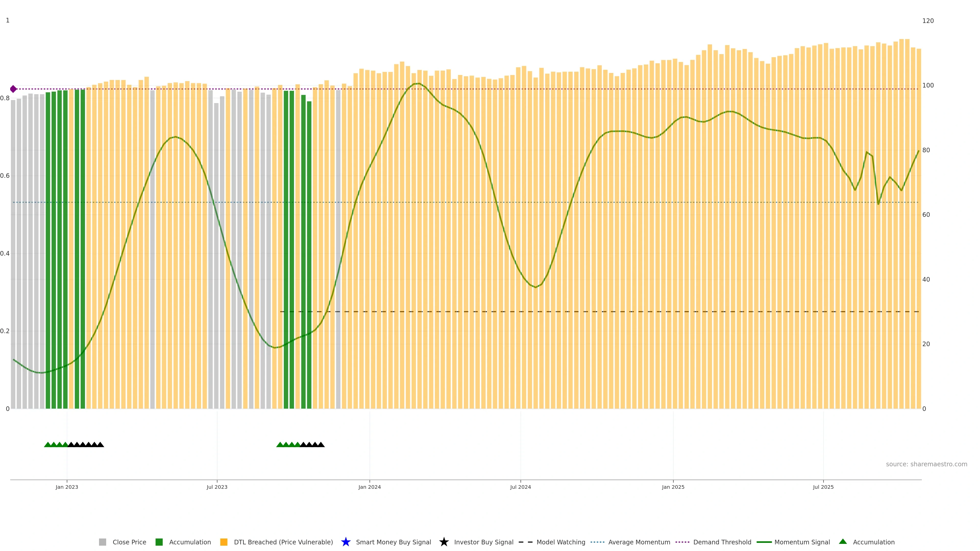Image resolution: width=980 pixels, height=551 pixels.
Task: Click the Jul 2025 x-axis label
Action: point(823,487)
